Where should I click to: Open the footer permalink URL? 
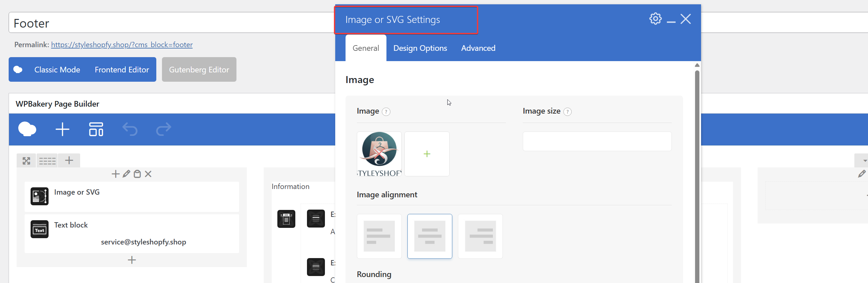(x=122, y=45)
